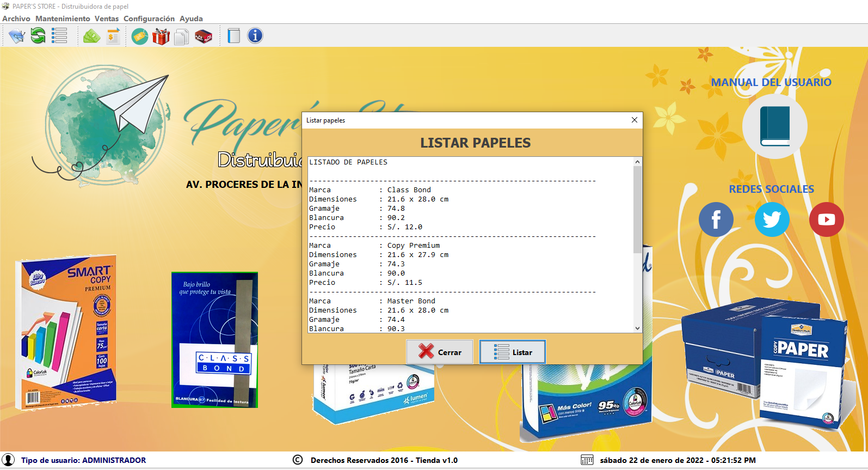Screen dimensions: 868x470
Task: Click the '21.6 x 27.9 cm' dimensions value
Action: tap(418, 255)
